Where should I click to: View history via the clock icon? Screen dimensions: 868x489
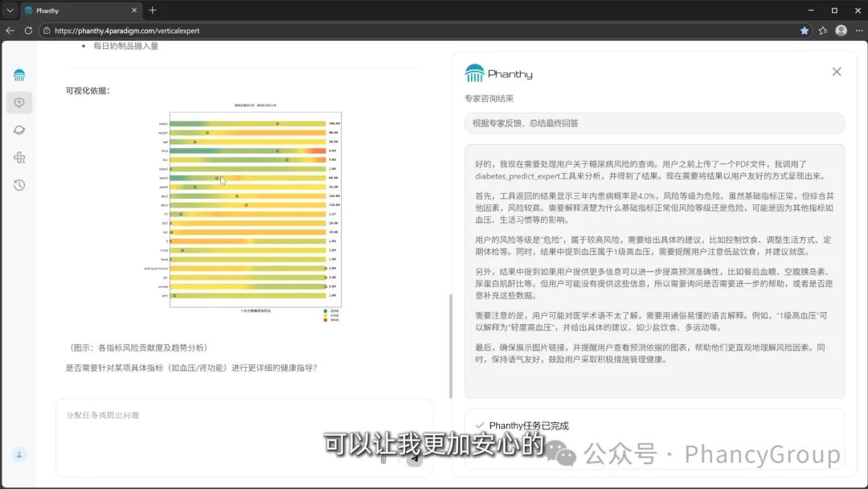[19, 185]
